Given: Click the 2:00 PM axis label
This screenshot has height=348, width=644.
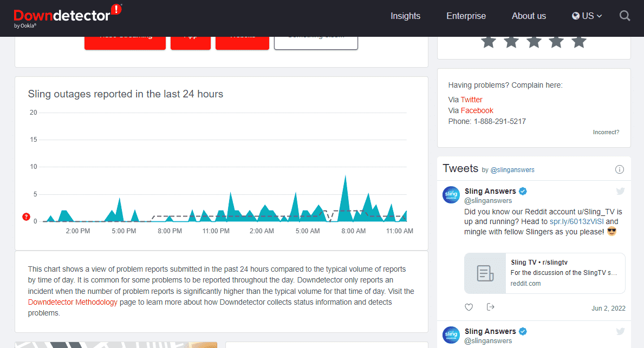Looking at the screenshot, I should (x=78, y=231).
